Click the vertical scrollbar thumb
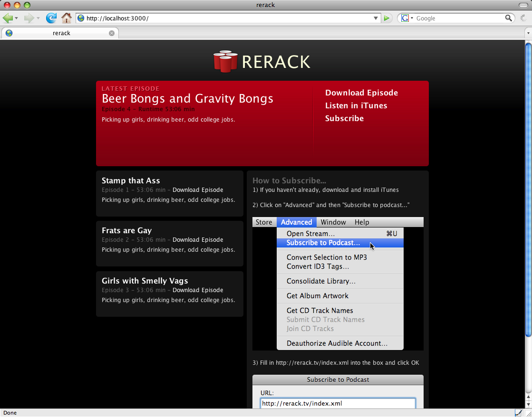This screenshot has width=532, height=417. [x=528, y=190]
